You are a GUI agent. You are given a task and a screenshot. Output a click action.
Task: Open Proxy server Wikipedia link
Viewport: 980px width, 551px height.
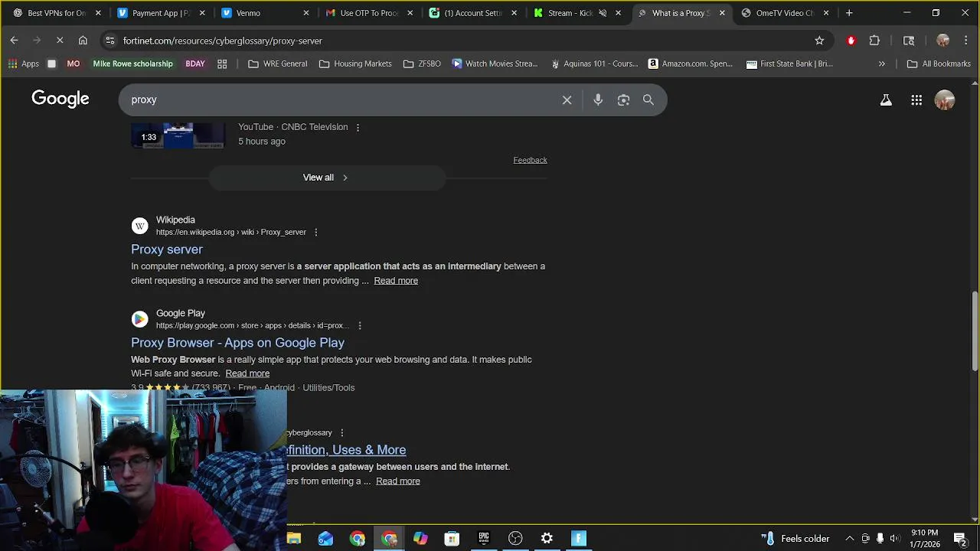[167, 249]
